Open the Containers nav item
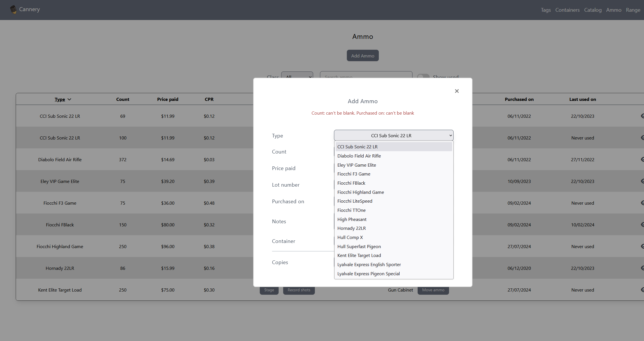 (x=567, y=10)
